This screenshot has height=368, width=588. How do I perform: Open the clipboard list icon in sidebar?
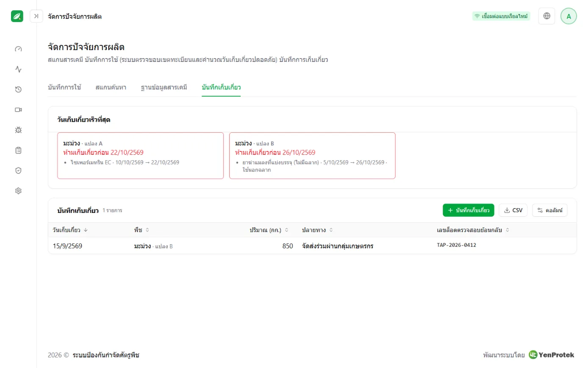[18, 151]
